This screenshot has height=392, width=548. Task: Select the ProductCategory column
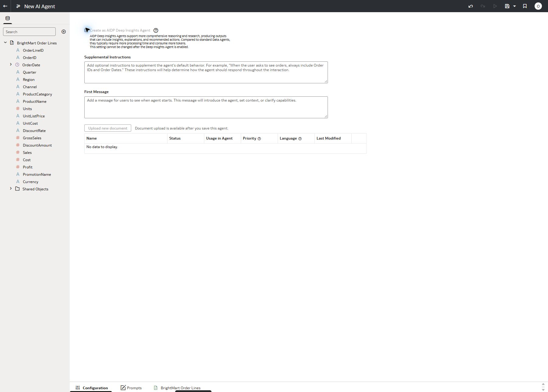(37, 94)
